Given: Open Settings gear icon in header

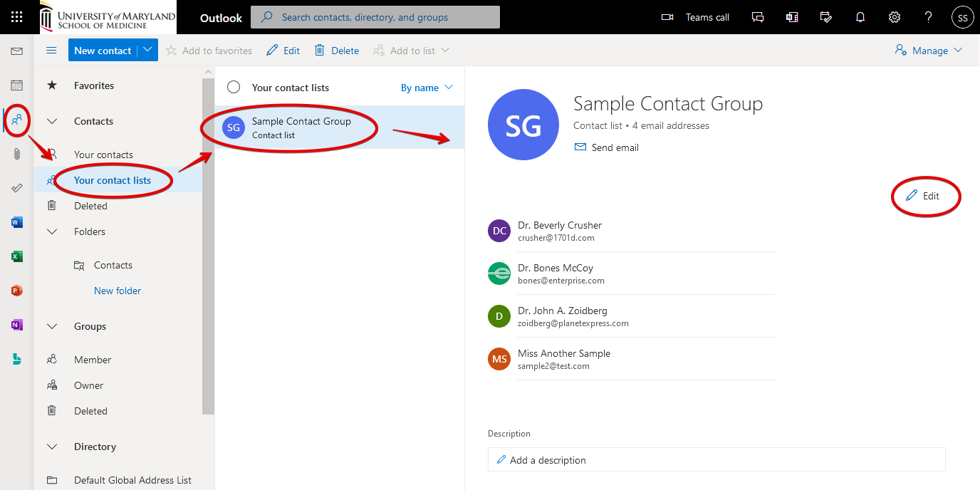Looking at the screenshot, I should pyautogui.click(x=895, y=17).
